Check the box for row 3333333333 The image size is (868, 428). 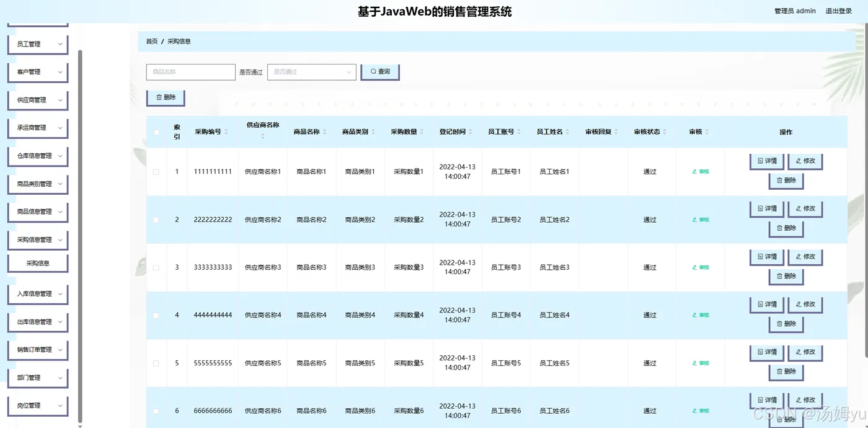(156, 267)
